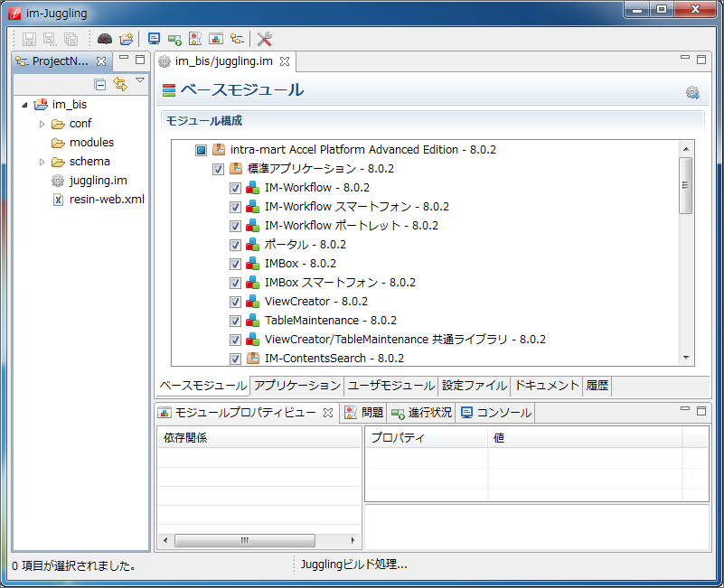724x588 pixels.
Task: Collapse the im_bis project node
Action: [x=25, y=106]
